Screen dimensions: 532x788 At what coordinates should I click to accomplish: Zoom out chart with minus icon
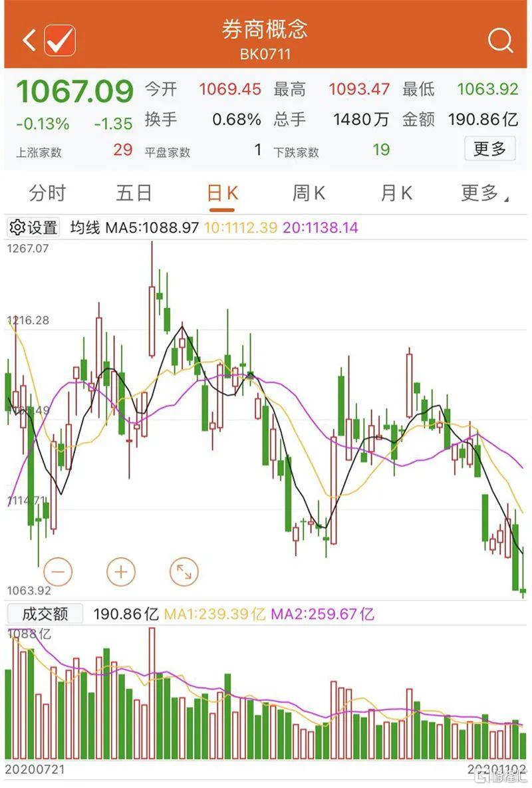coord(59,572)
